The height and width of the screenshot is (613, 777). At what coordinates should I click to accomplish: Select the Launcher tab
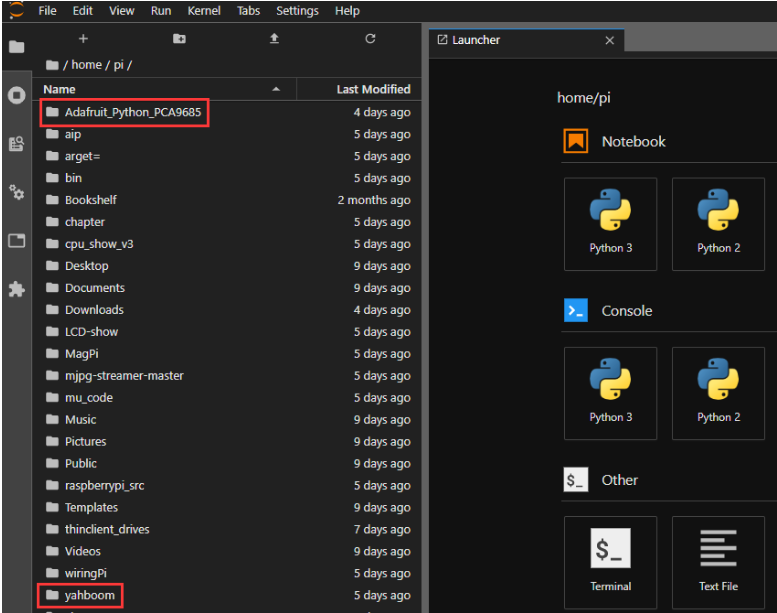pyautogui.click(x=526, y=40)
